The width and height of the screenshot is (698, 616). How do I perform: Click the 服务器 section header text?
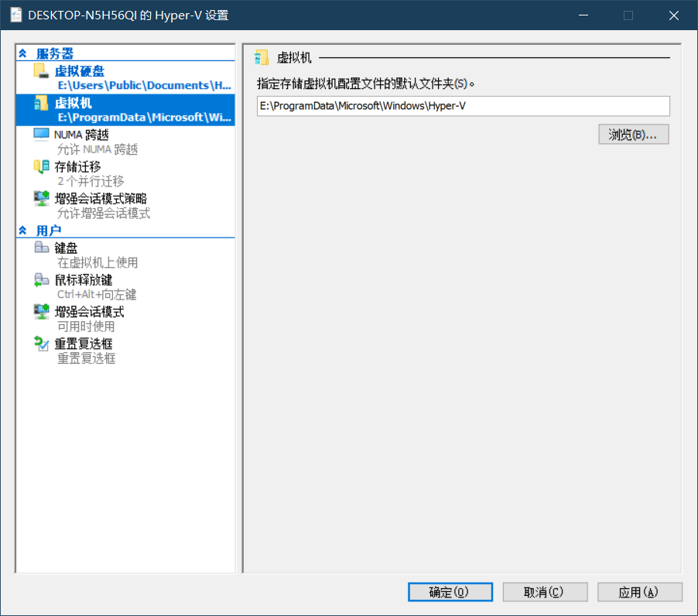click(55, 54)
